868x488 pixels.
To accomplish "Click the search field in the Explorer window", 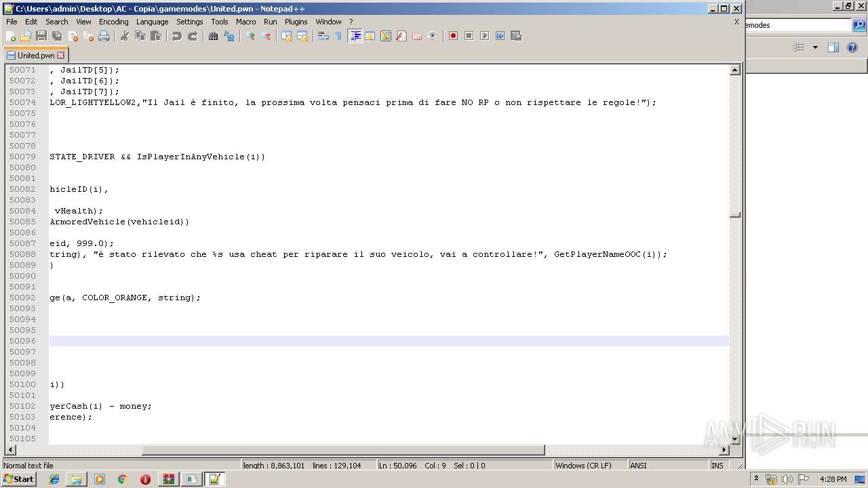I will [x=797, y=25].
